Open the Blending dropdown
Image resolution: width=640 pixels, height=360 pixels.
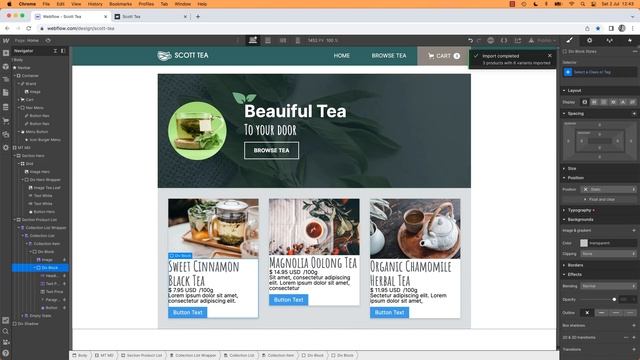609,286
